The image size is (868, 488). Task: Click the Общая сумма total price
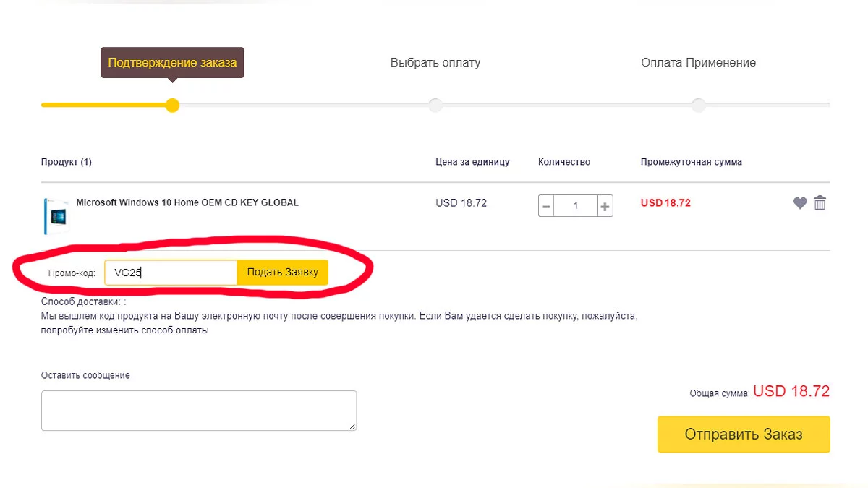tap(791, 392)
